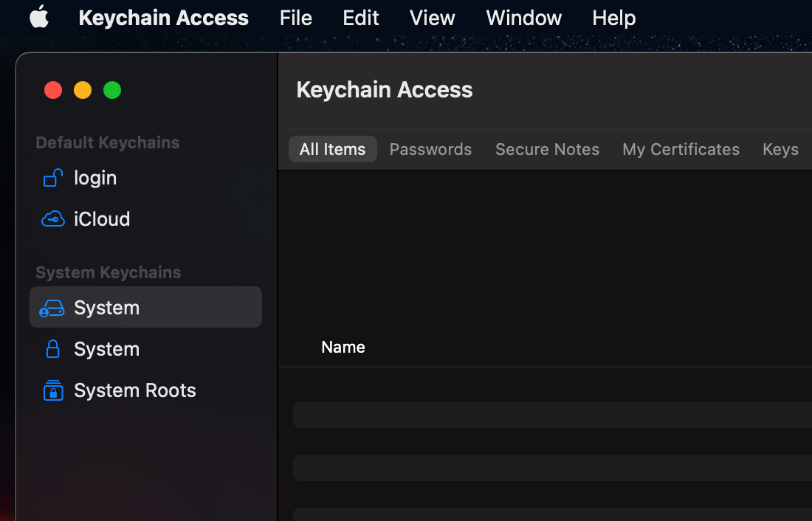Open the File menu

pyautogui.click(x=295, y=18)
